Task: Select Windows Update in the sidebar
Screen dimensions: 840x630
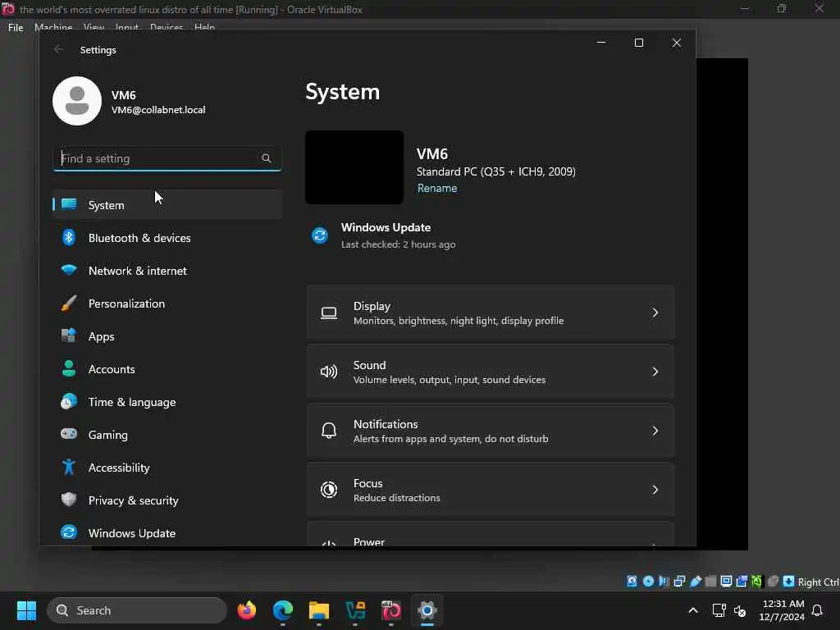Action: point(167,533)
